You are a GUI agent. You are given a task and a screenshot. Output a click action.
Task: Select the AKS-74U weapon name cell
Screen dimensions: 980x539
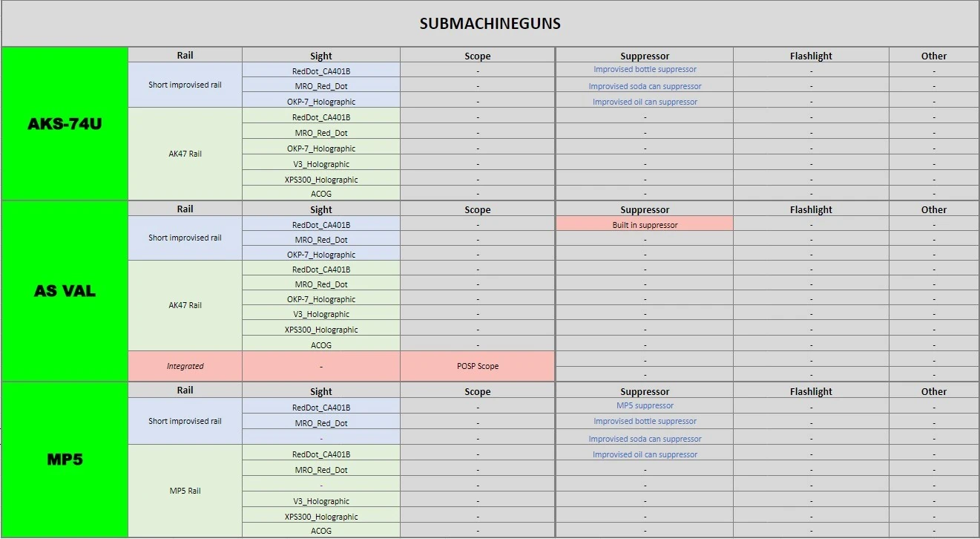pyautogui.click(x=65, y=124)
